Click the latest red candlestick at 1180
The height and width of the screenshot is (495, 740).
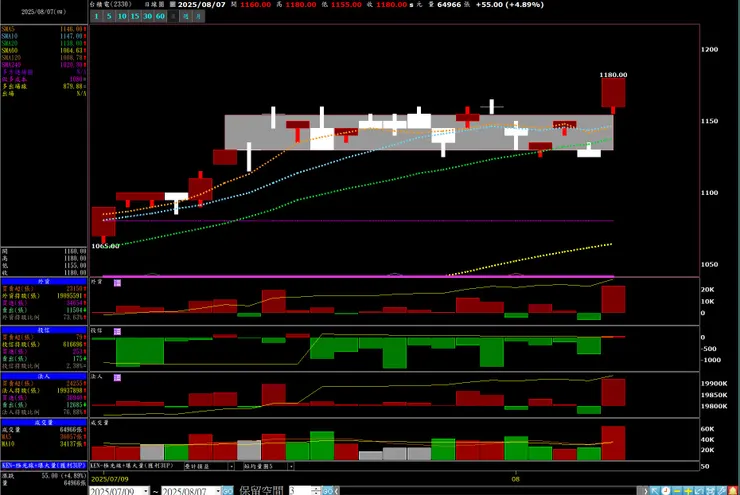[x=613, y=92]
